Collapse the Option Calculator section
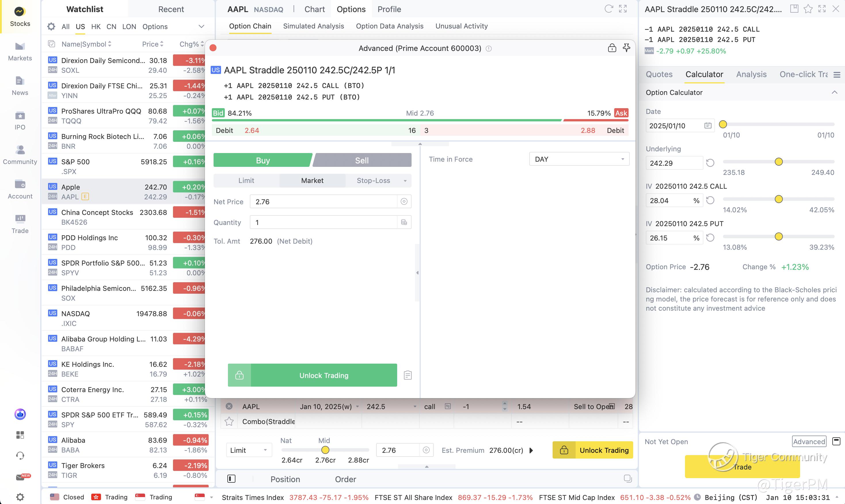Viewport: 845px width, 504px height. coord(834,92)
